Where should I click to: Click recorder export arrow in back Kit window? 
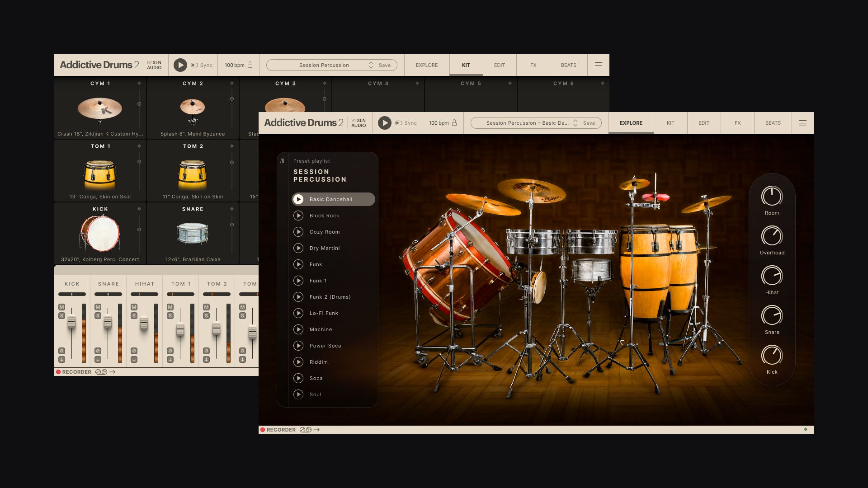coord(113,372)
